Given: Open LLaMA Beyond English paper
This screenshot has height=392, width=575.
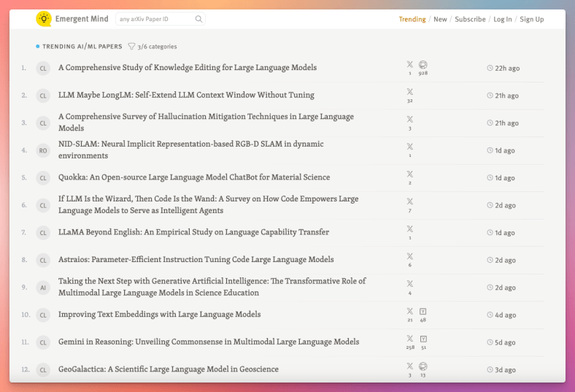Looking at the screenshot, I should pos(193,232).
